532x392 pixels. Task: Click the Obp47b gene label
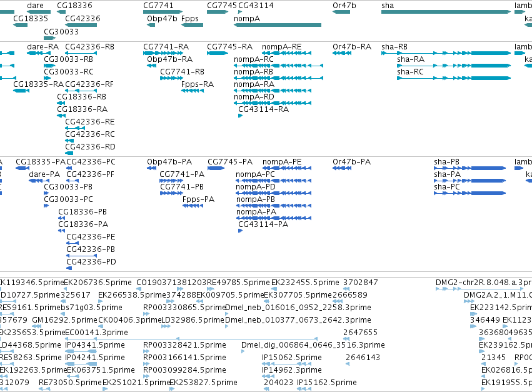pyautogui.click(x=162, y=18)
